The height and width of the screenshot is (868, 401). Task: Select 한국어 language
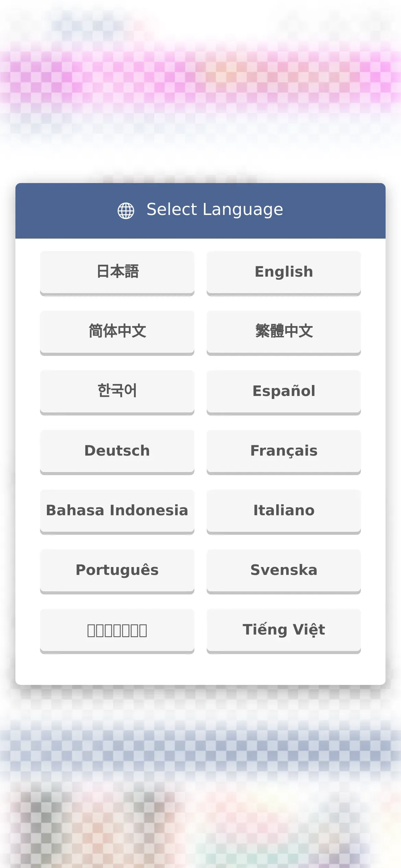(x=117, y=393)
